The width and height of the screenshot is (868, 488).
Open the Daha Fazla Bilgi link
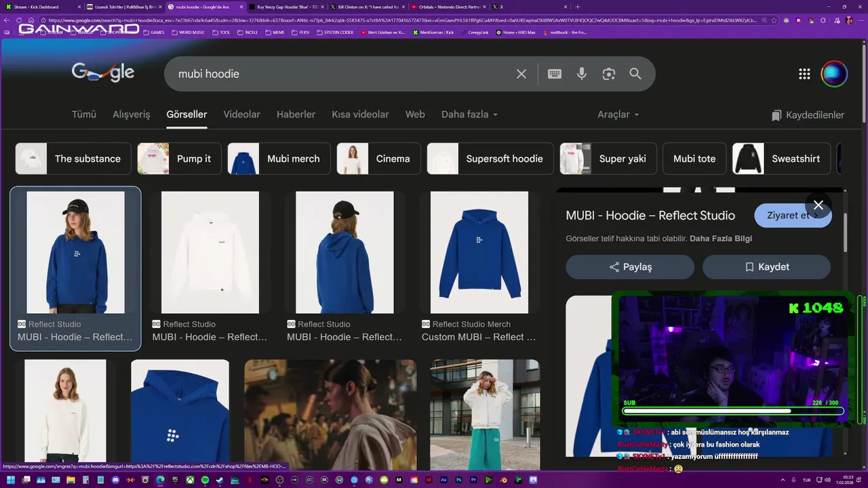click(721, 239)
